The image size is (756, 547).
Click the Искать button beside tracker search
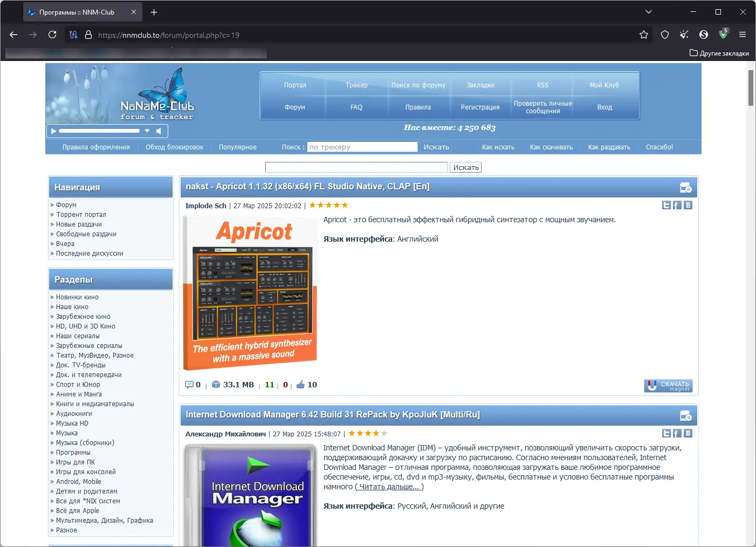[436, 147]
